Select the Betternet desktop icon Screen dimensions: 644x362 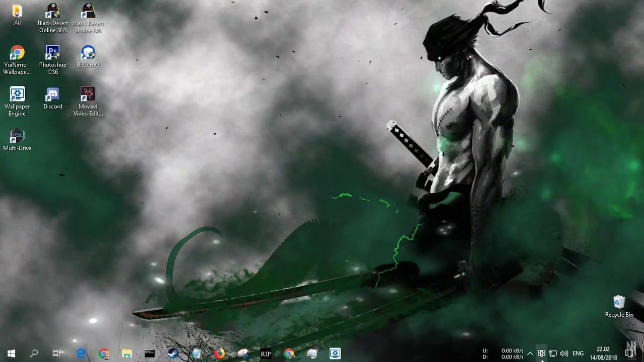point(88,56)
